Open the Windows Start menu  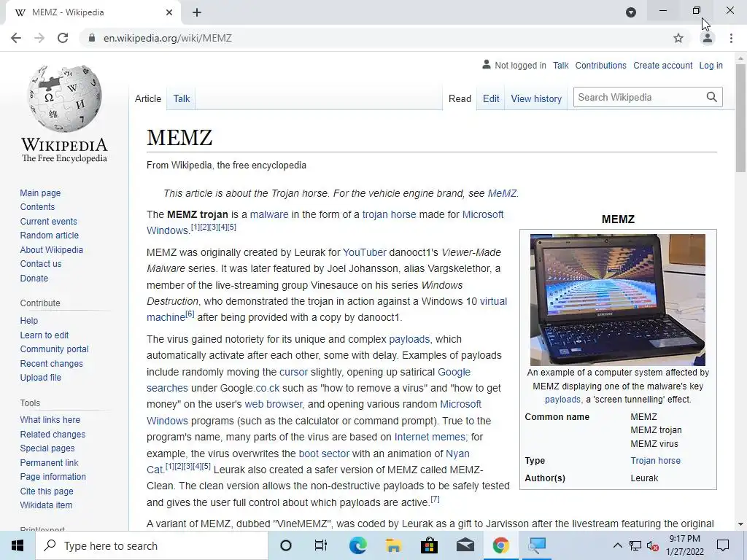(18, 545)
